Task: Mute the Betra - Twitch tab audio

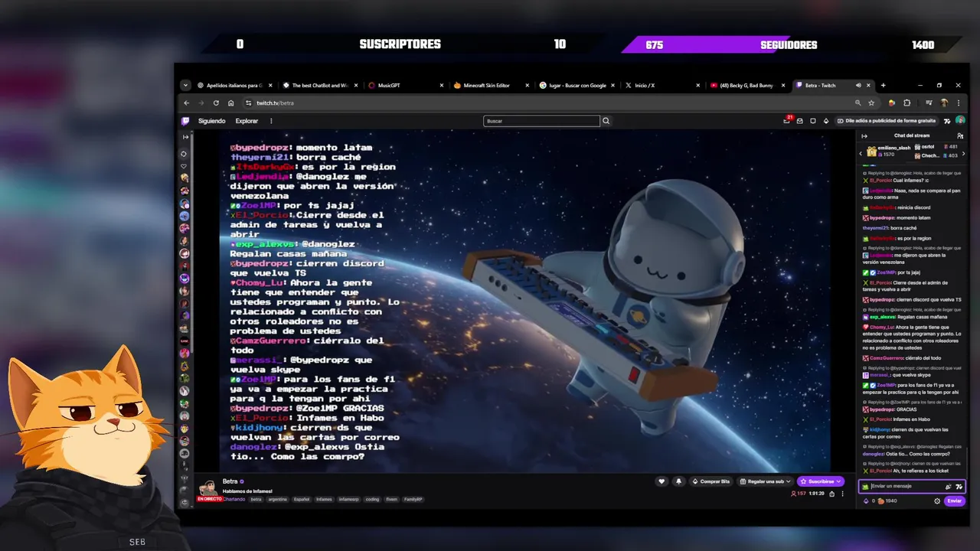Action: pyautogui.click(x=858, y=86)
